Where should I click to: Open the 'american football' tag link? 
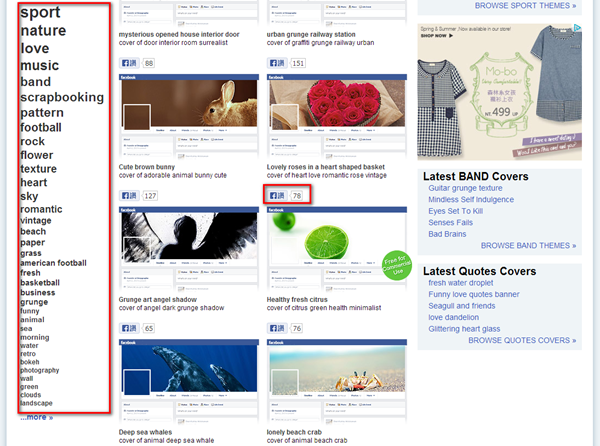pyautogui.click(x=54, y=263)
